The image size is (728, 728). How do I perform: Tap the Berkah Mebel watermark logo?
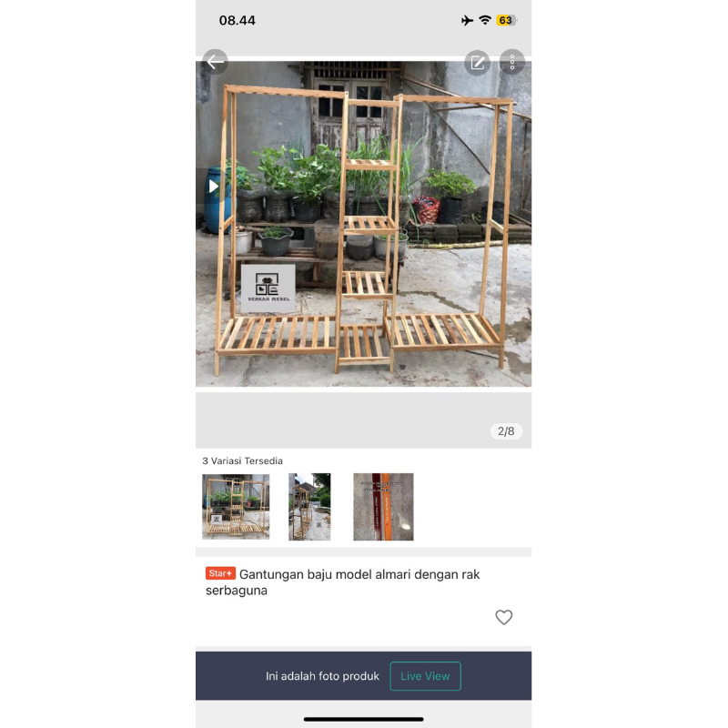click(268, 288)
